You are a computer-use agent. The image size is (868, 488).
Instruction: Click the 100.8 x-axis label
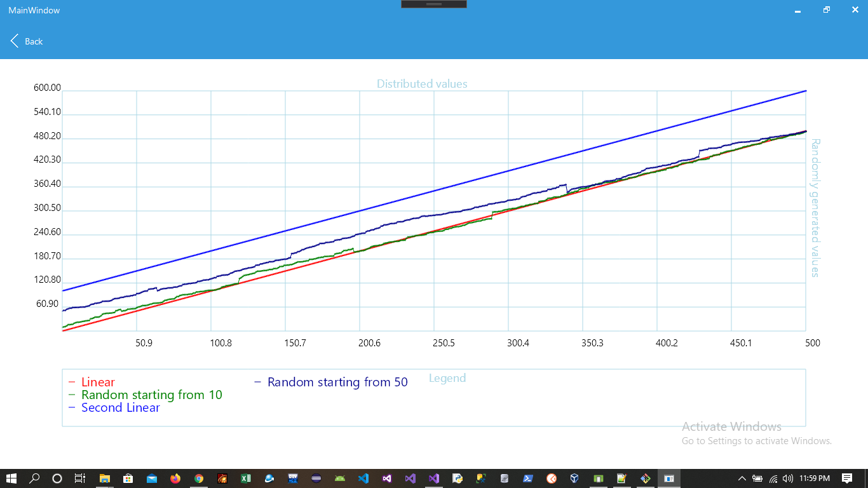tap(221, 343)
